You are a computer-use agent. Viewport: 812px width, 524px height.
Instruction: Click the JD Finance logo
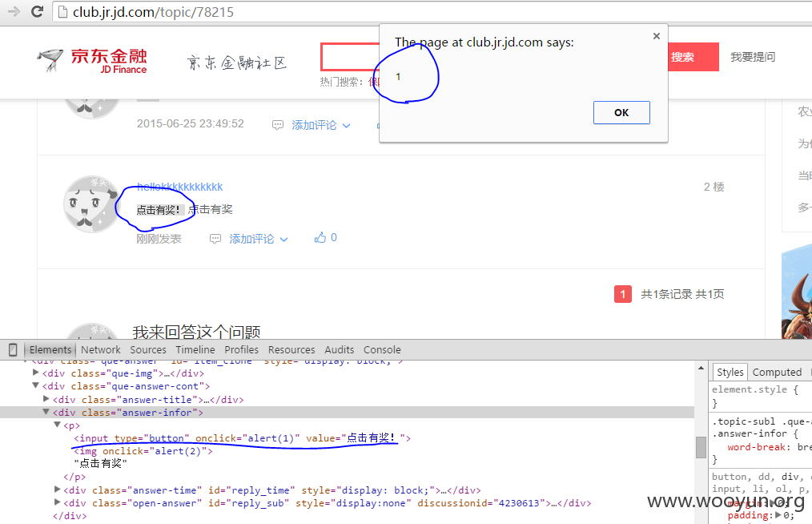[x=91, y=60]
